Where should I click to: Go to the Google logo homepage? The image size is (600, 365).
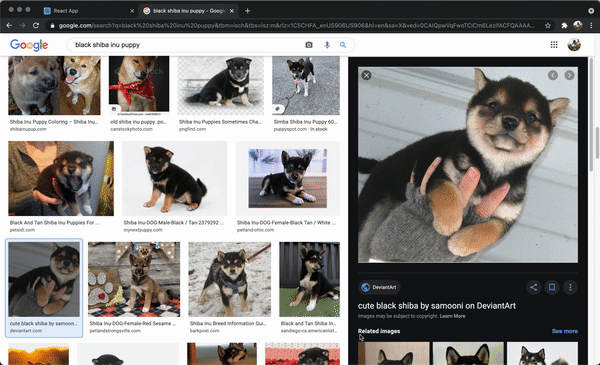coord(29,45)
